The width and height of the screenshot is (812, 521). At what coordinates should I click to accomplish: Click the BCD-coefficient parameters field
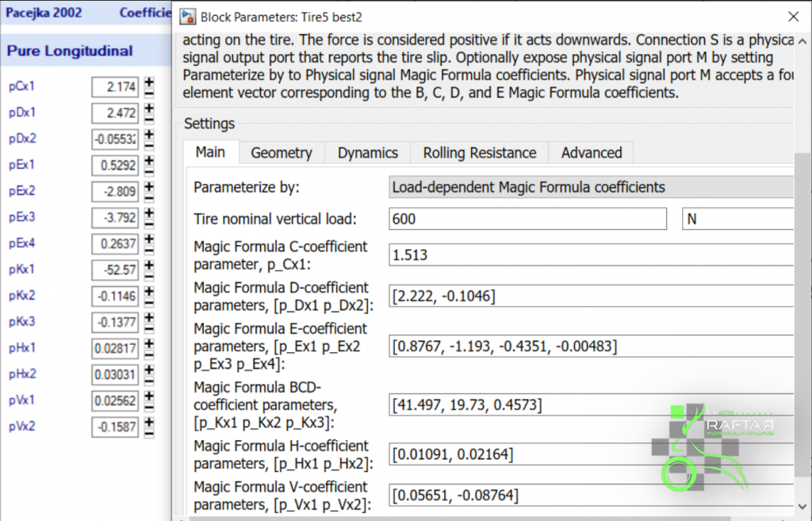[x=592, y=405]
